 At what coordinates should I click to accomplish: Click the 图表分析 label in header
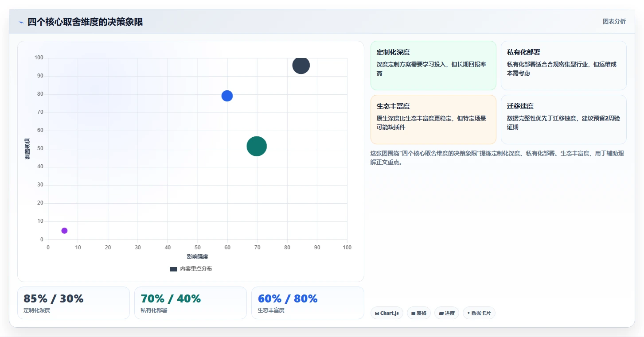tap(614, 21)
